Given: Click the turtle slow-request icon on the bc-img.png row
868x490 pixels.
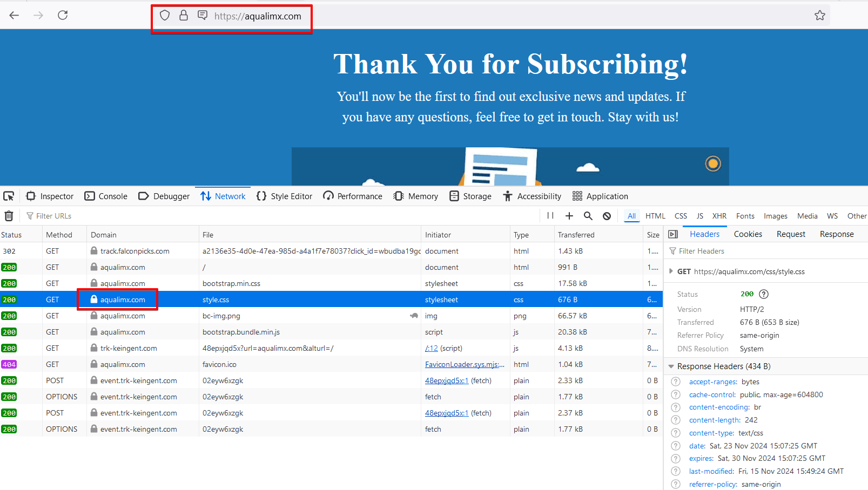Looking at the screenshot, I should coord(414,316).
